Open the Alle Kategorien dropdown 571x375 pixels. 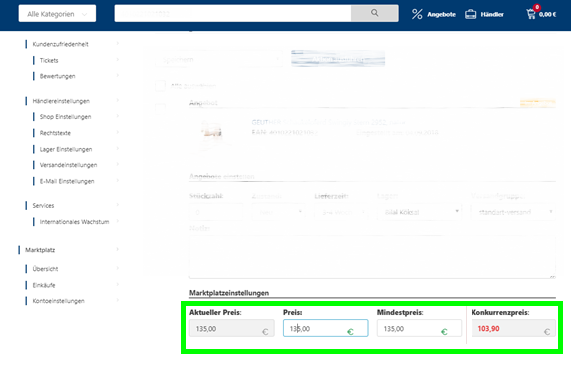tap(57, 13)
